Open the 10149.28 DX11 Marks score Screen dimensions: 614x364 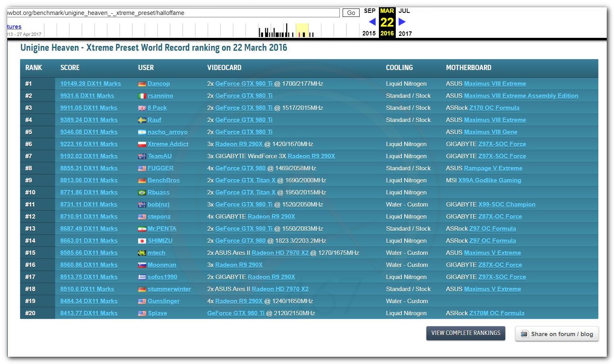pyautogui.click(x=91, y=84)
